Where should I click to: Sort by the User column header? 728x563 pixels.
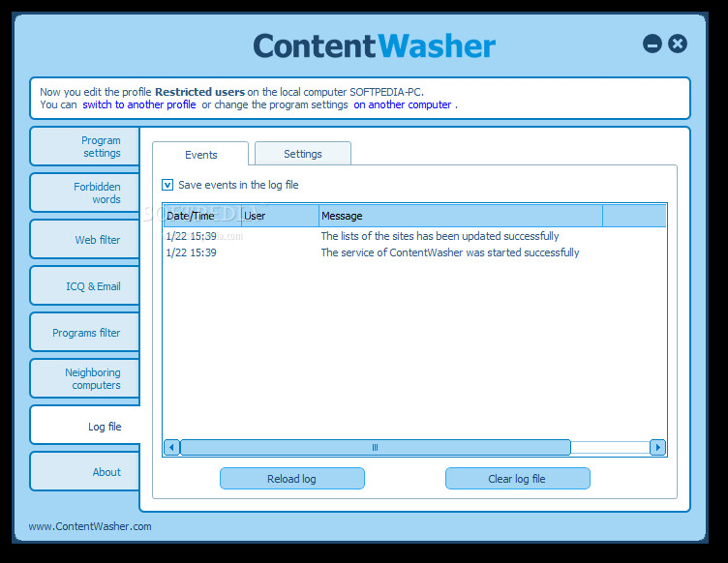click(x=280, y=216)
